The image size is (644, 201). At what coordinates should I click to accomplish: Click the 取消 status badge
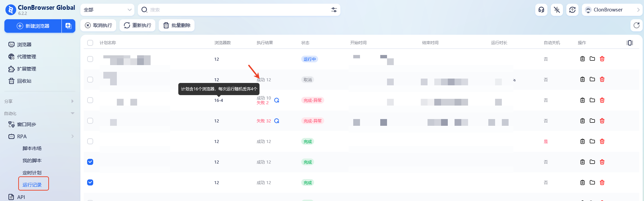click(x=308, y=80)
